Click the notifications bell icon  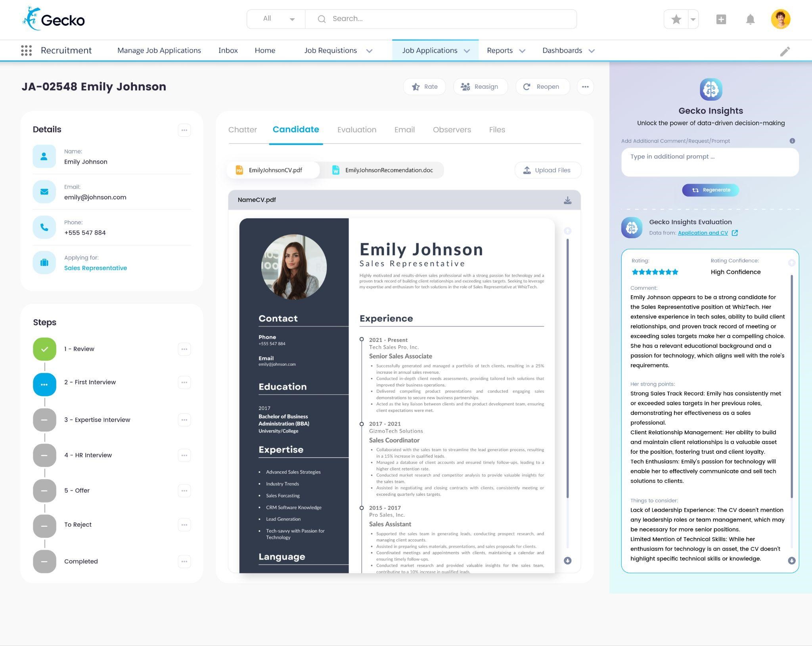(750, 19)
